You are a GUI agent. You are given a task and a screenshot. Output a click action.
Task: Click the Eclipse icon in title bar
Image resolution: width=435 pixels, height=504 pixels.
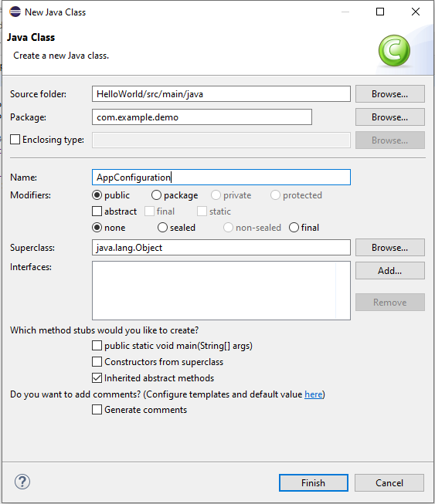pos(15,12)
